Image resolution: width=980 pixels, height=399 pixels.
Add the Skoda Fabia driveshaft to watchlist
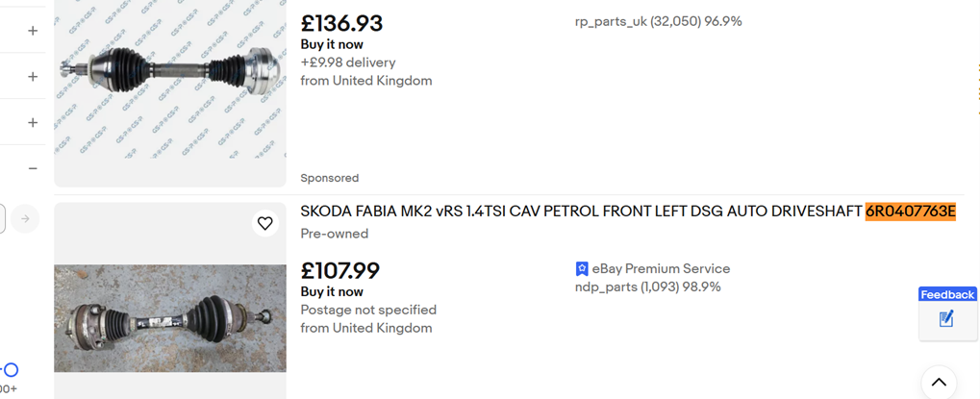(x=264, y=224)
